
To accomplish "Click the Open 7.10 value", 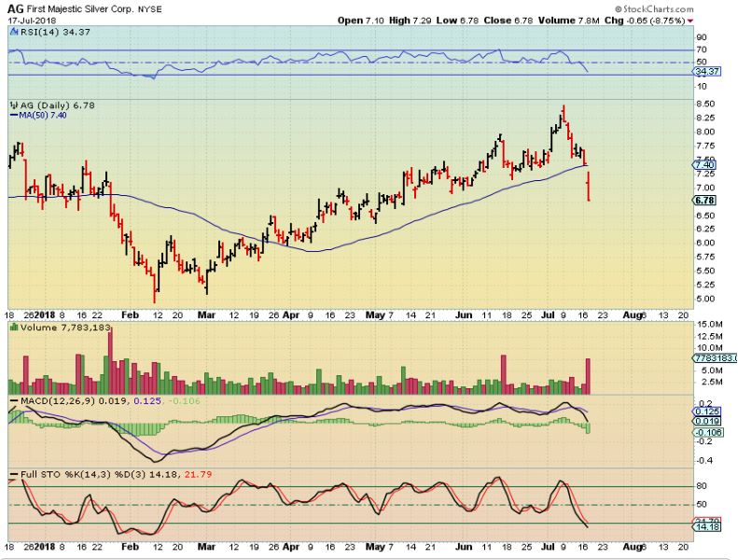I will tap(361, 21).
